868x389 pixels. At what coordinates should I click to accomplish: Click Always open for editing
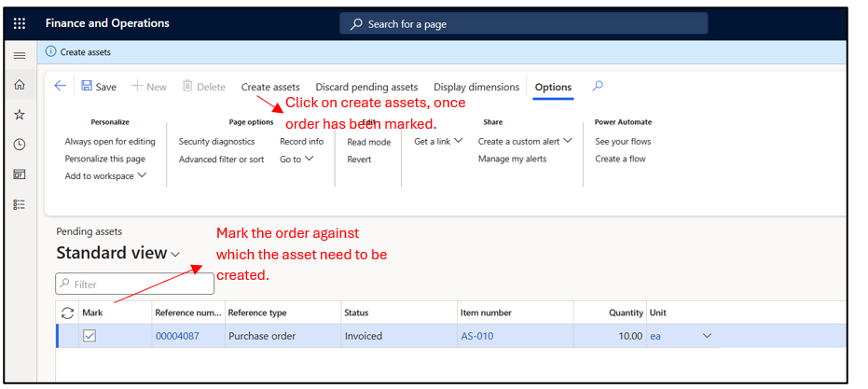click(x=110, y=141)
